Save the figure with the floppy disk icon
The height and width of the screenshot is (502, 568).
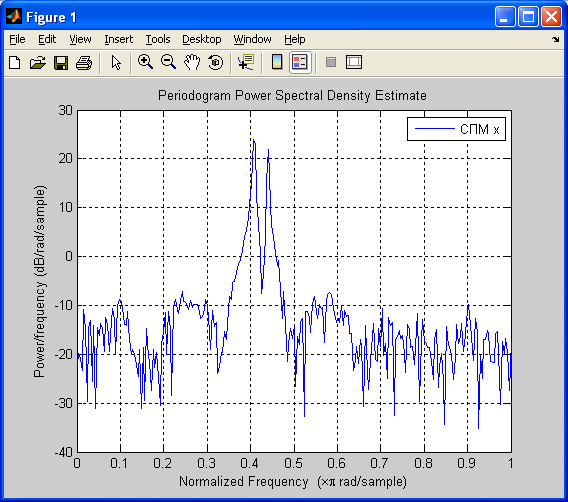[x=61, y=63]
